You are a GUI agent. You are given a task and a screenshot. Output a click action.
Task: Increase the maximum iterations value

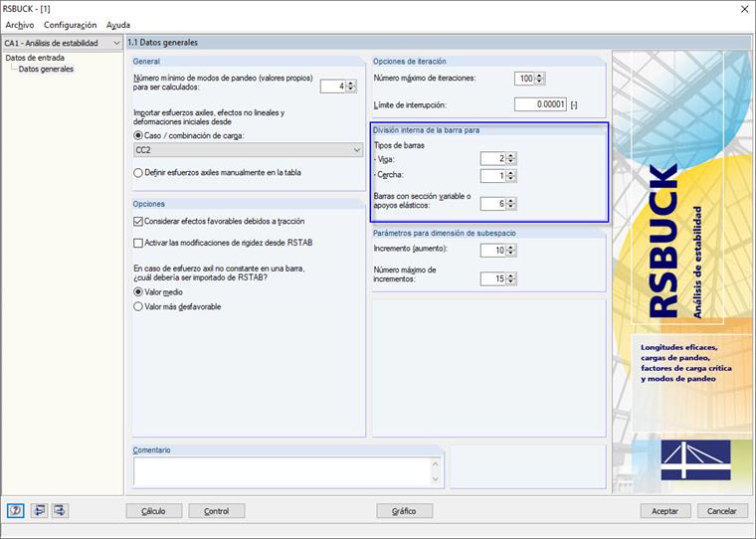pos(540,76)
